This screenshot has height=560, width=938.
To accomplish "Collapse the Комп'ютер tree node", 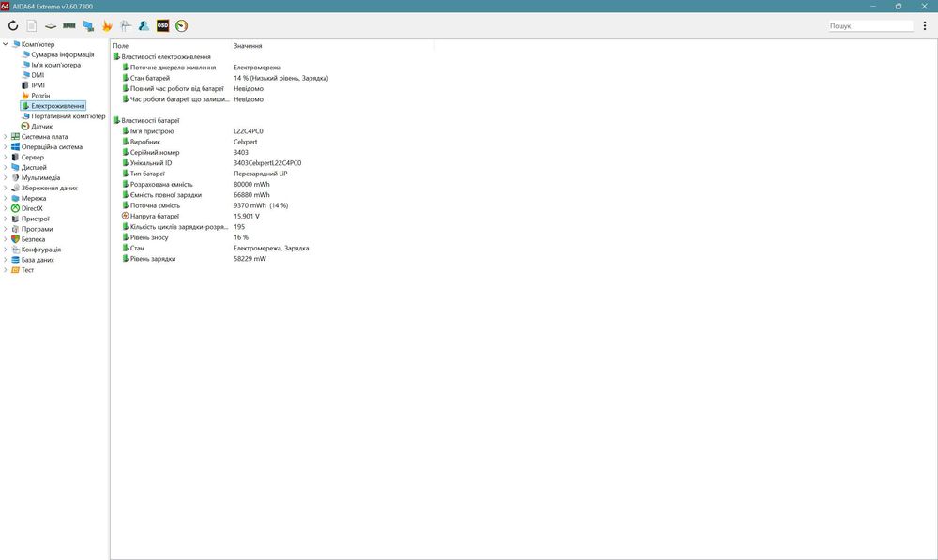I will (6, 44).
